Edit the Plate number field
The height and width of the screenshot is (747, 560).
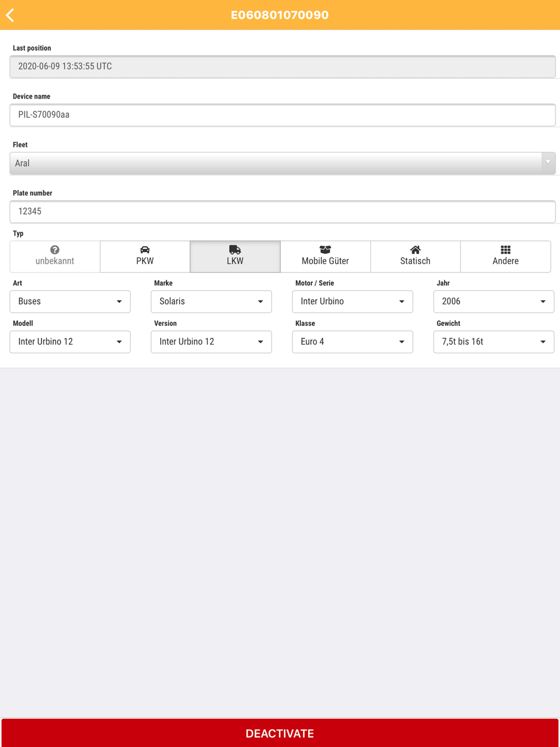283,212
